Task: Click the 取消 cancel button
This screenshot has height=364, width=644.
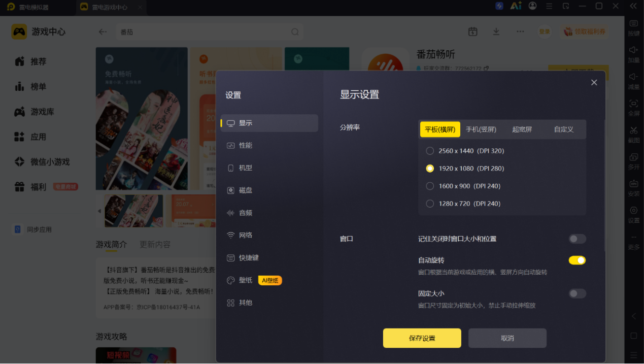Action: [x=507, y=338]
